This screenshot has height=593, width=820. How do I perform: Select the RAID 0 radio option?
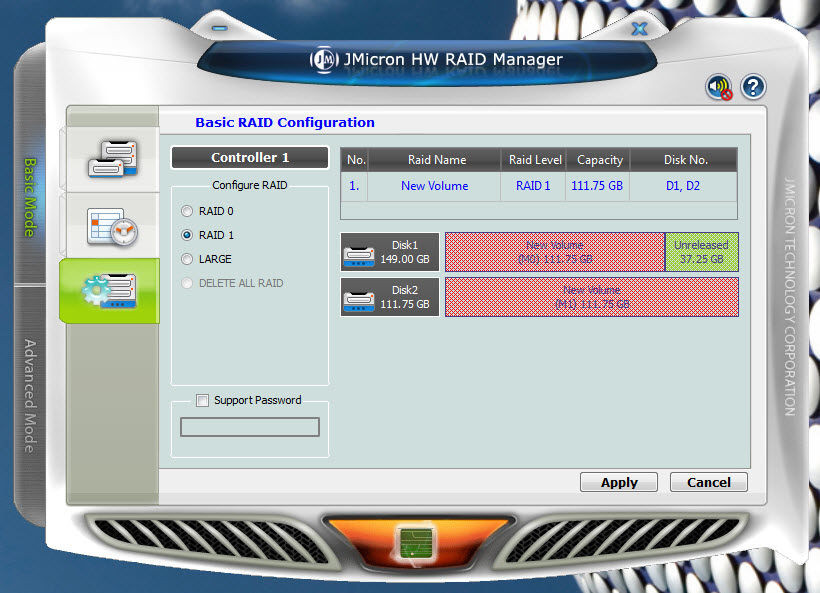187,211
